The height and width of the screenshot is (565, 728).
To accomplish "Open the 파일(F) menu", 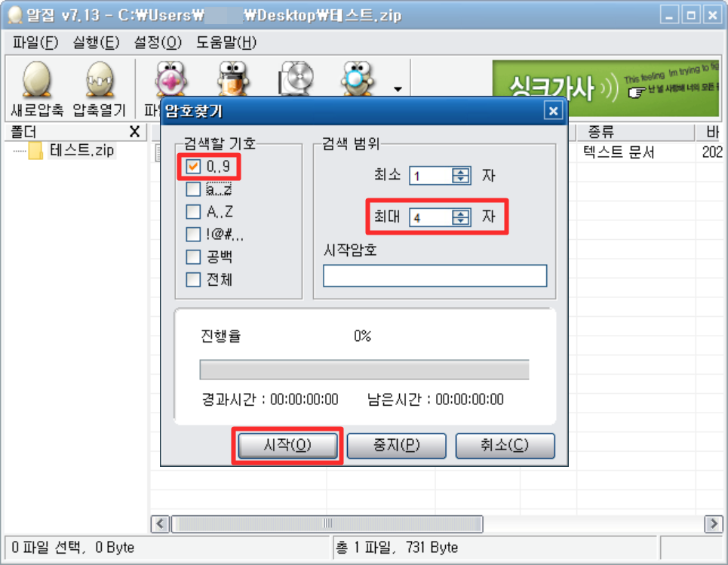I will pyautogui.click(x=35, y=43).
